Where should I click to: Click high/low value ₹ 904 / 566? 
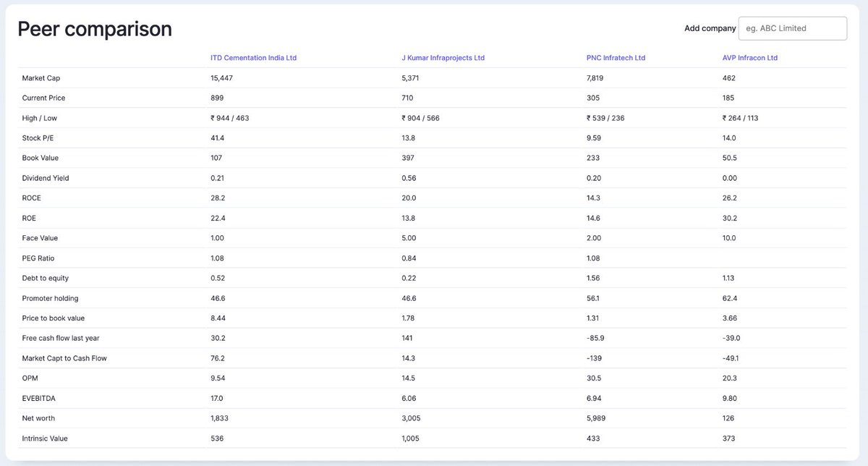(420, 118)
